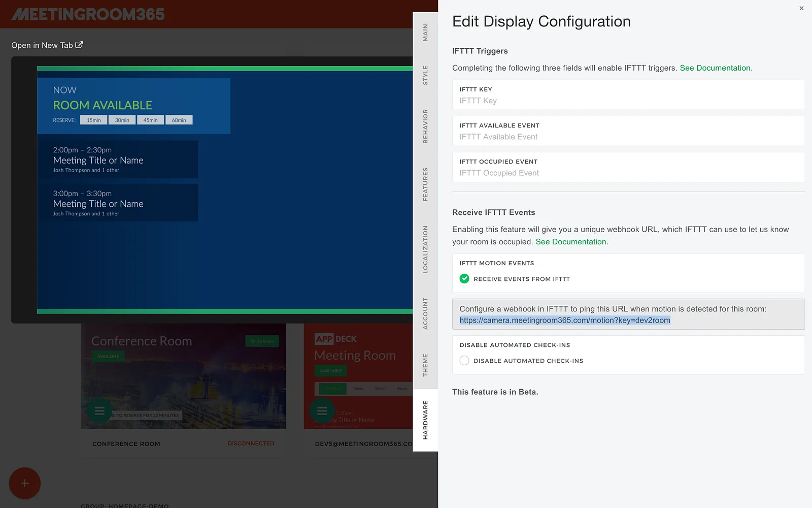Open the Behavior tab
812x508 pixels.
(425, 126)
